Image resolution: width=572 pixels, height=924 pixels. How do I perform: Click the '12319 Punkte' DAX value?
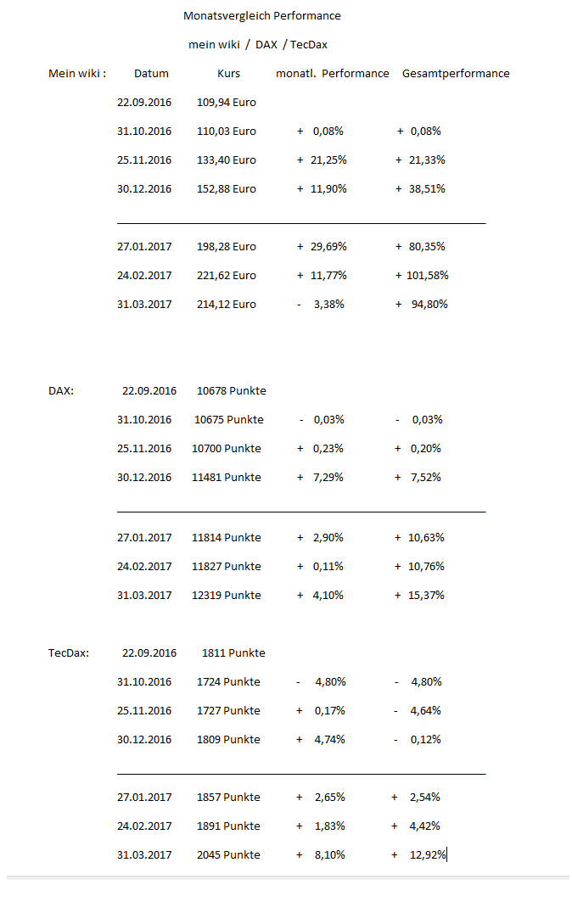[x=226, y=596]
